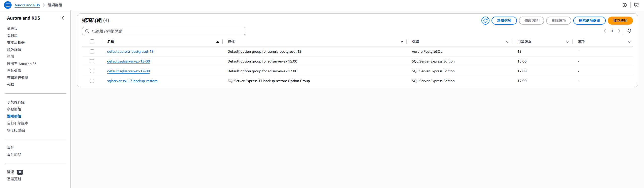Open 預留執行個體 in sidebar
The height and width of the screenshot is (188, 644).
(x=18, y=78)
